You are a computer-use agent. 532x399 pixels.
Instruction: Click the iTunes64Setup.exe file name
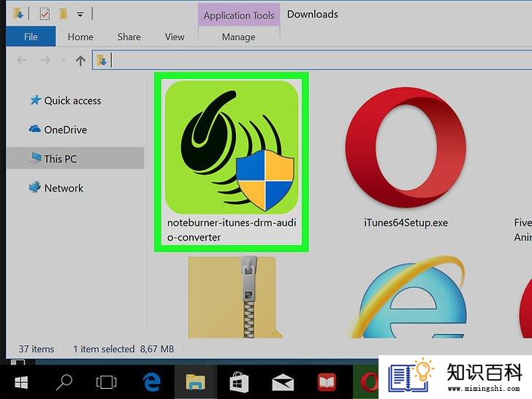406,223
